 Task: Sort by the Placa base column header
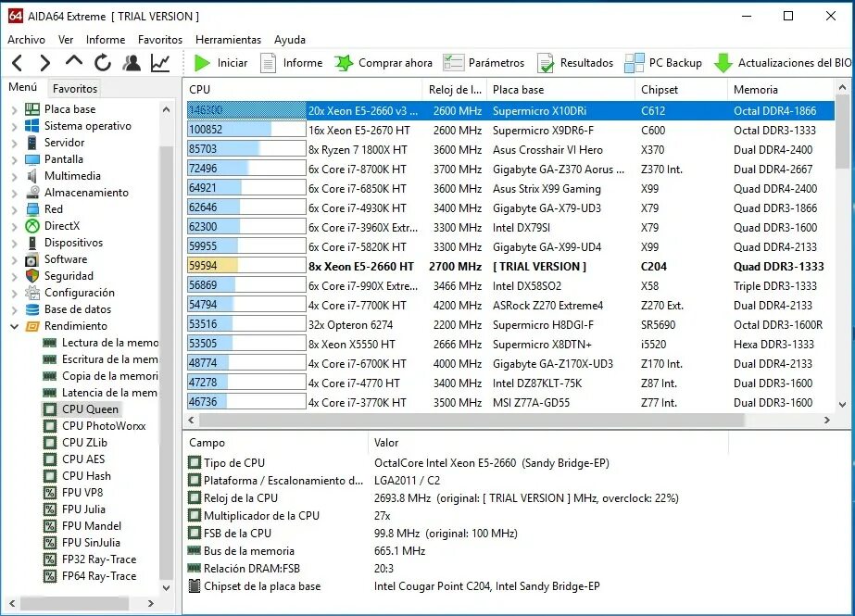tap(561, 90)
